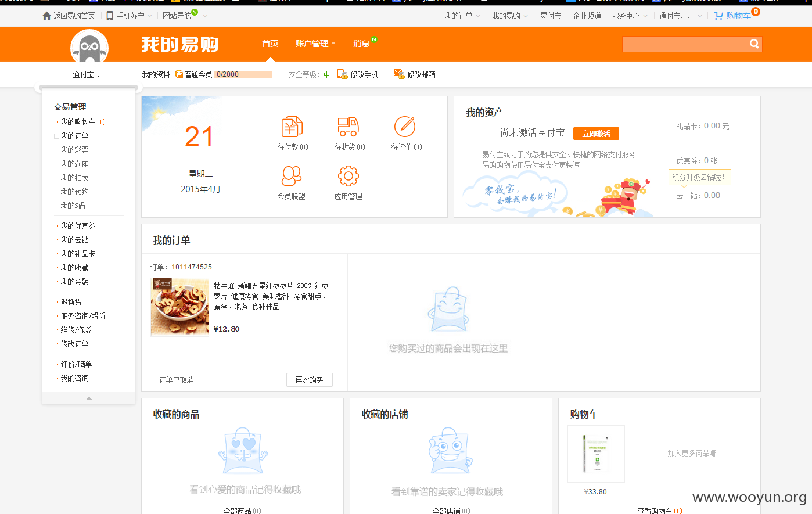This screenshot has width=812, height=514.
Task: Expand the 服务中心 dropdown
Action: pyautogui.click(x=645, y=16)
